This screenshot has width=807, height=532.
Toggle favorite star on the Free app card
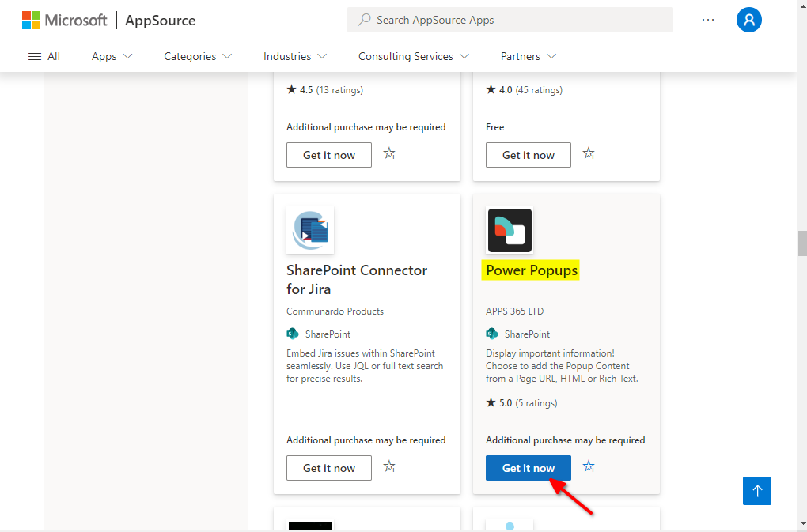(x=589, y=153)
